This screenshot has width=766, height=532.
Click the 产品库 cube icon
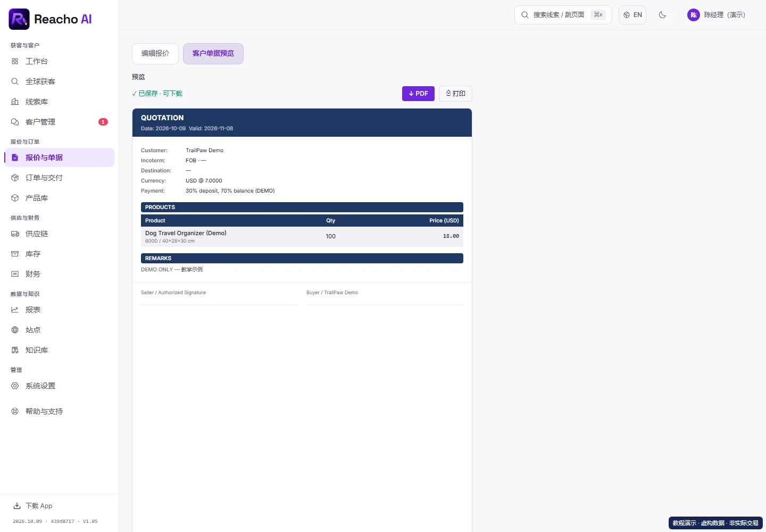tap(15, 198)
